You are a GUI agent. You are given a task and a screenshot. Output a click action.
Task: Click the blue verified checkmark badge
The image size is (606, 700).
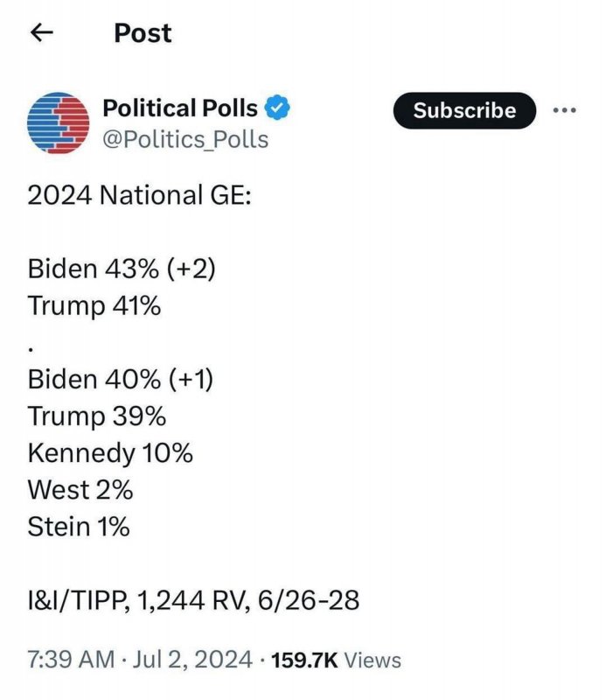(277, 109)
